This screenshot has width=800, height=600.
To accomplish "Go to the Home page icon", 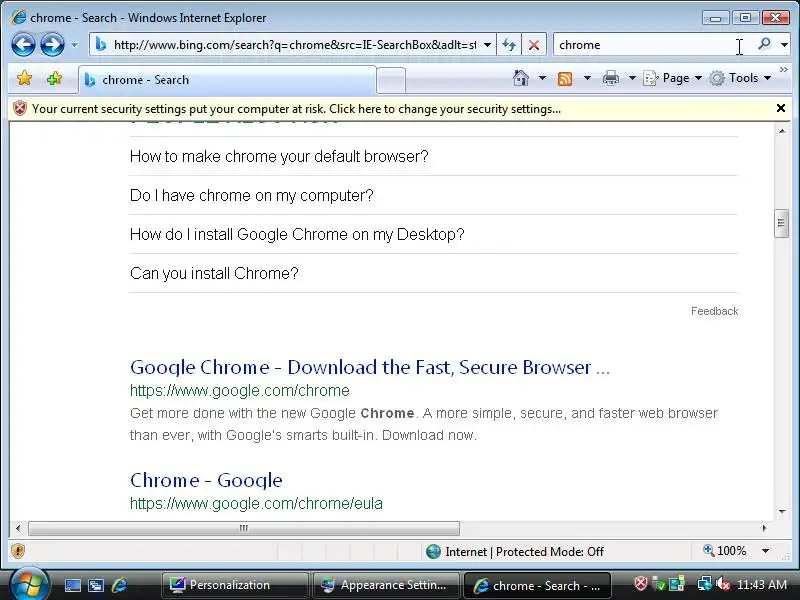I will [x=520, y=78].
